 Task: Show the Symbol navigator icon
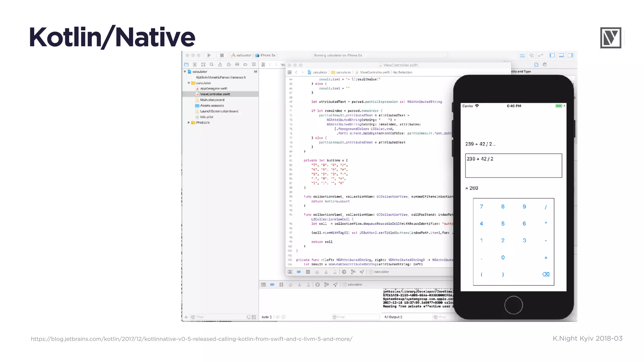(x=203, y=64)
